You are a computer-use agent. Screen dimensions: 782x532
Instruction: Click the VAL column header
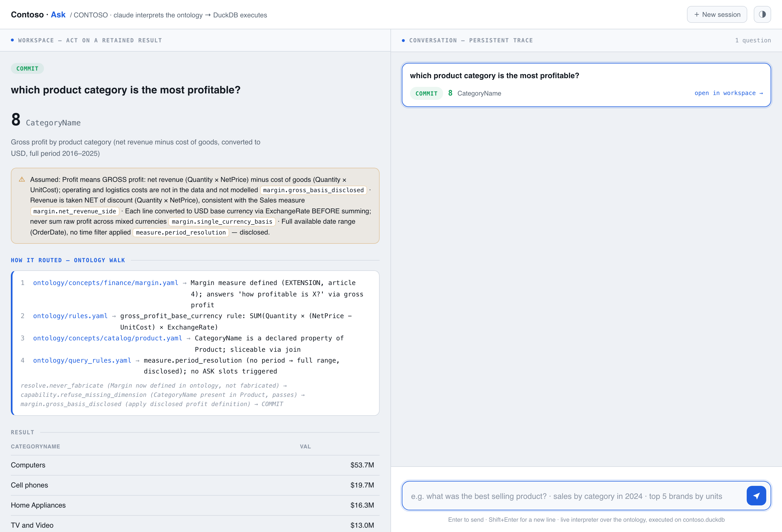(305, 446)
